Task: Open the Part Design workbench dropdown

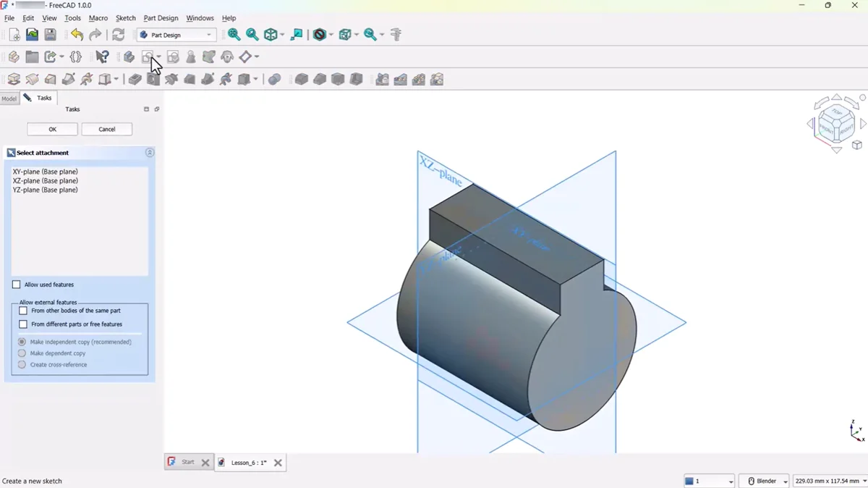Action: click(x=177, y=35)
